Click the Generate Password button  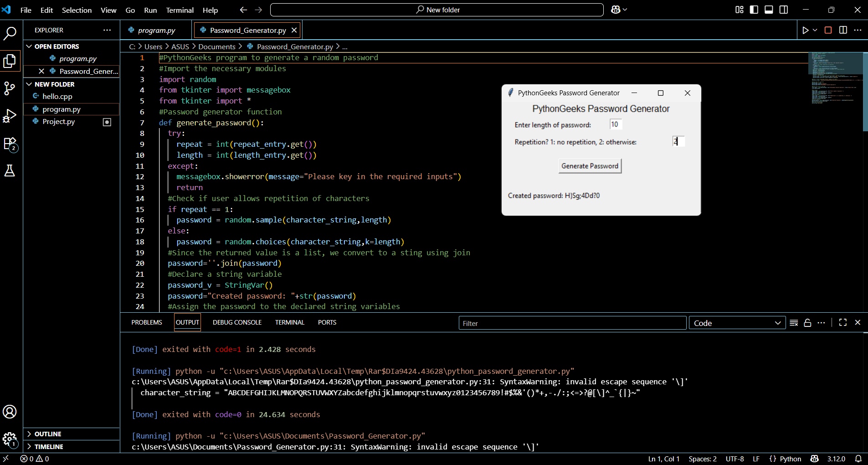point(590,166)
